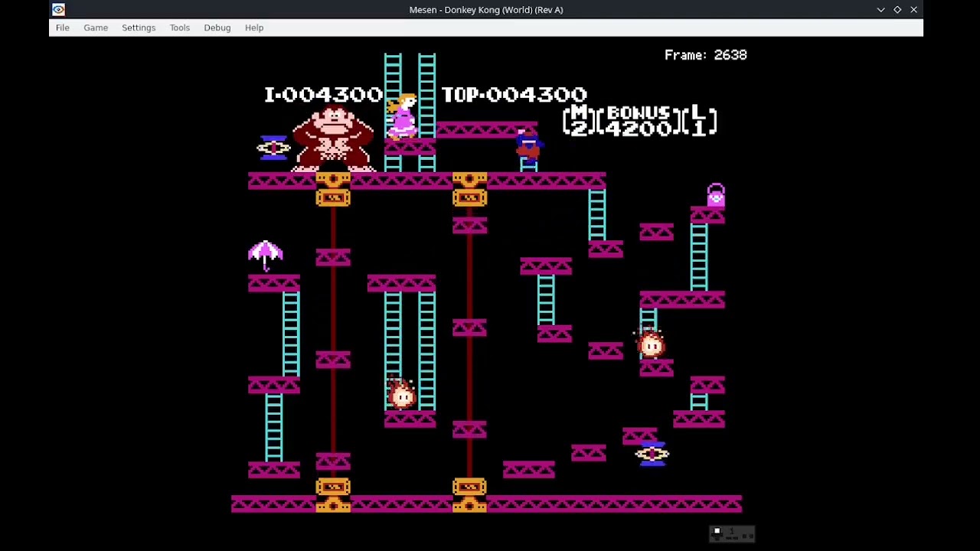
Task: Click the Donkey Kong sprite
Action: (333, 140)
